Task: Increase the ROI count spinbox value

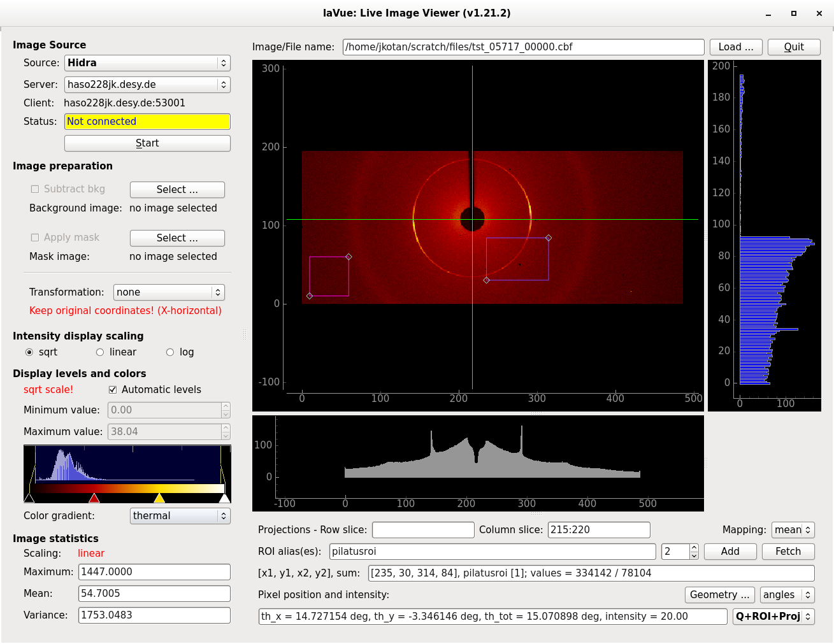Action: point(694,548)
